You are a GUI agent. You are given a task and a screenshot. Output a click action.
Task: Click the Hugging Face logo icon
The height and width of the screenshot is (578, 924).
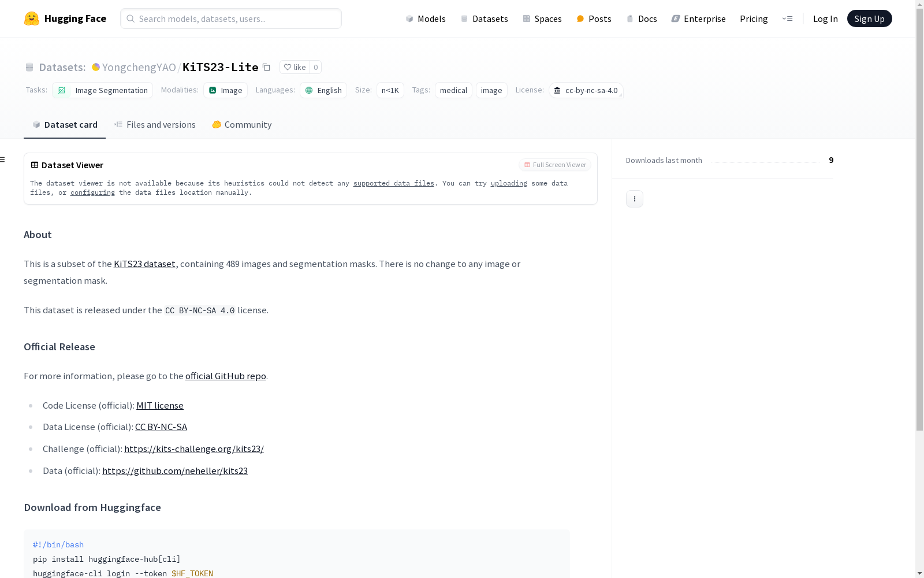(x=32, y=18)
